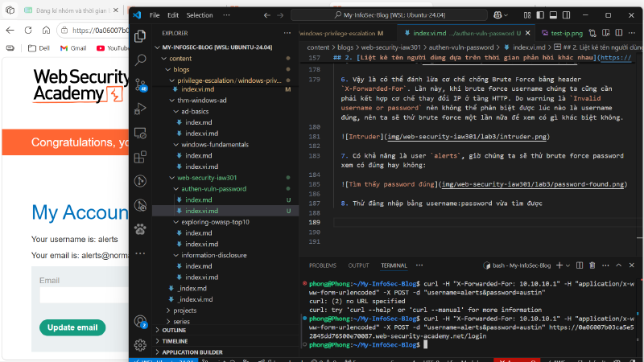Close the terminal panel

[632, 265]
